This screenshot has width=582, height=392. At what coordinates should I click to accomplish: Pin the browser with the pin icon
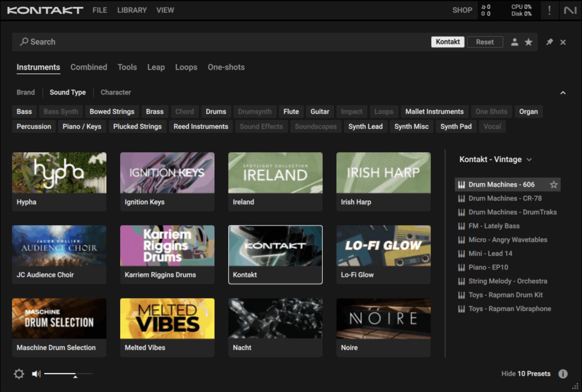click(549, 42)
